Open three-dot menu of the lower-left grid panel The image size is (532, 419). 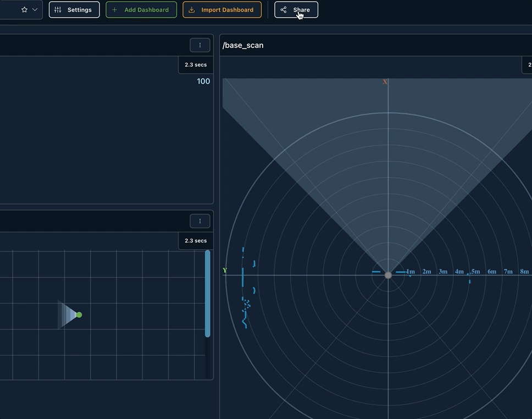[200, 221]
